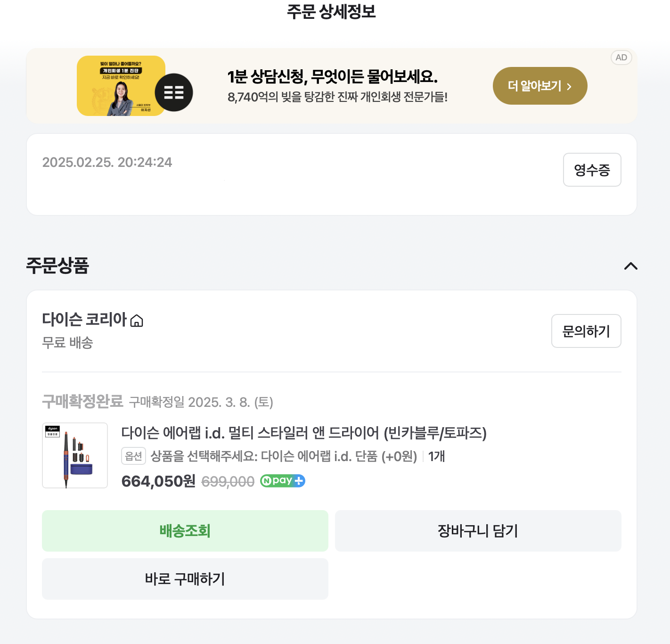Visit the 다이슨 코리아 store name link
The image size is (670, 644).
[x=84, y=319]
